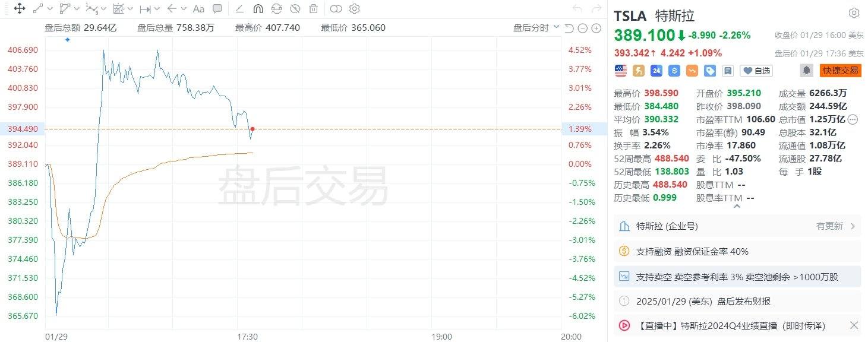Image resolution: width=868 pixels, height=342 pixels.
Task: Click the orange 快捷交易 button
Action: pos(840,71)
